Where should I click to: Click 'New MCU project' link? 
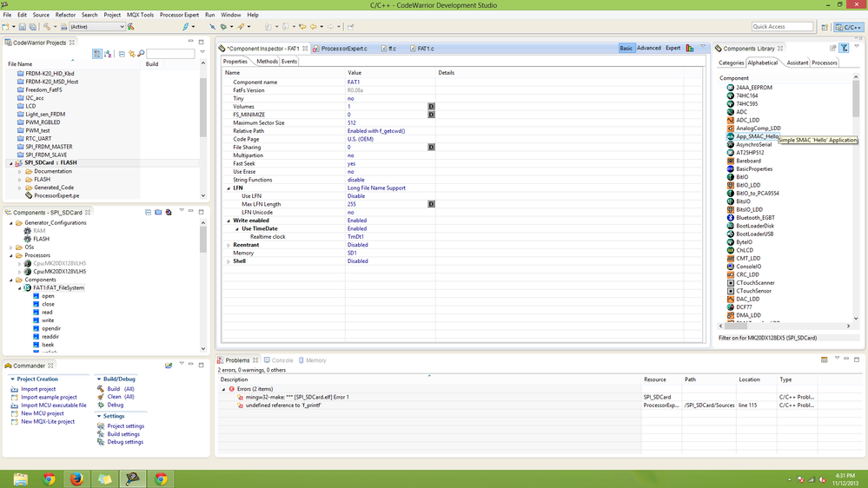[42, 413]
